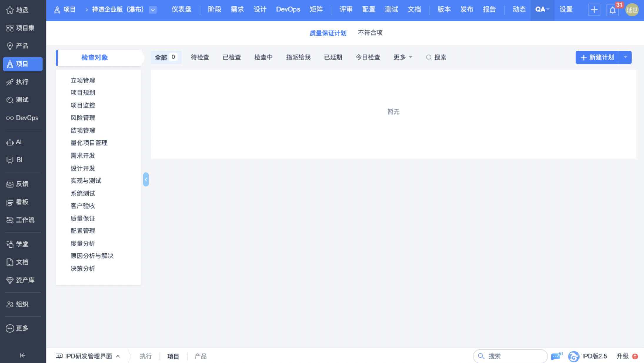Open the 资产库 sidebar module
This screenshot has width=644, height=363.
click(22, 280)
